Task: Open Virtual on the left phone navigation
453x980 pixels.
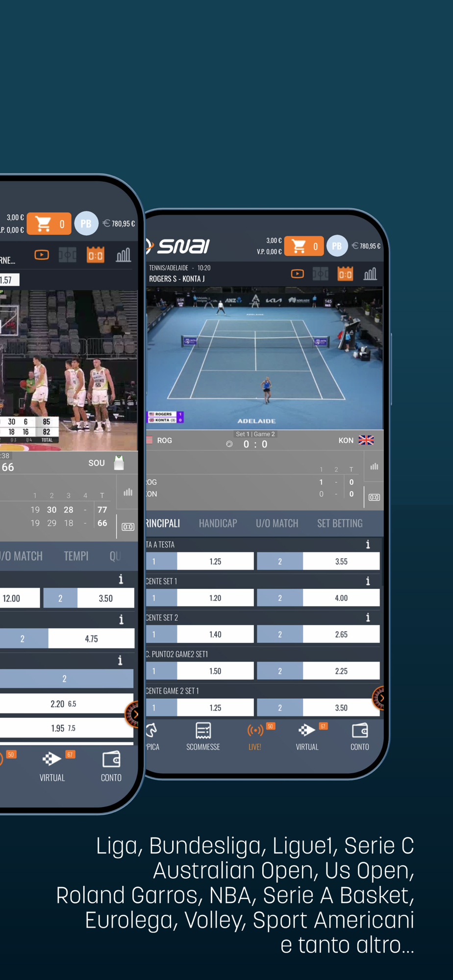Action: pyautogui.click(x=52, y=767)
